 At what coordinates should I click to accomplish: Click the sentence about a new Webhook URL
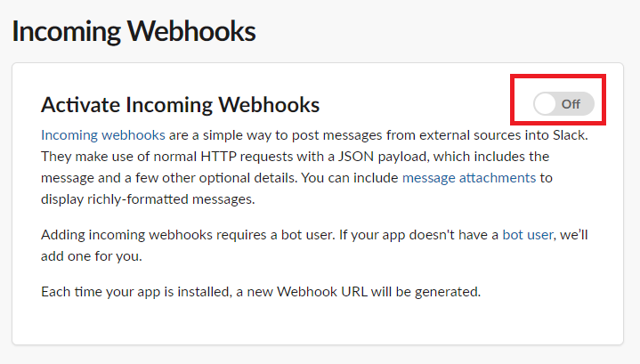(261, 292)
